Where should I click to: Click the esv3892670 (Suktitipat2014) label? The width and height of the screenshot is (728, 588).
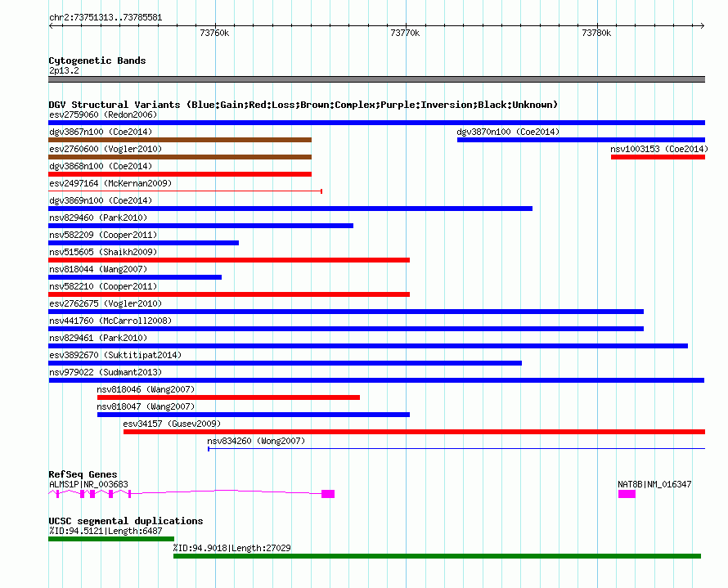coord(115,355)
